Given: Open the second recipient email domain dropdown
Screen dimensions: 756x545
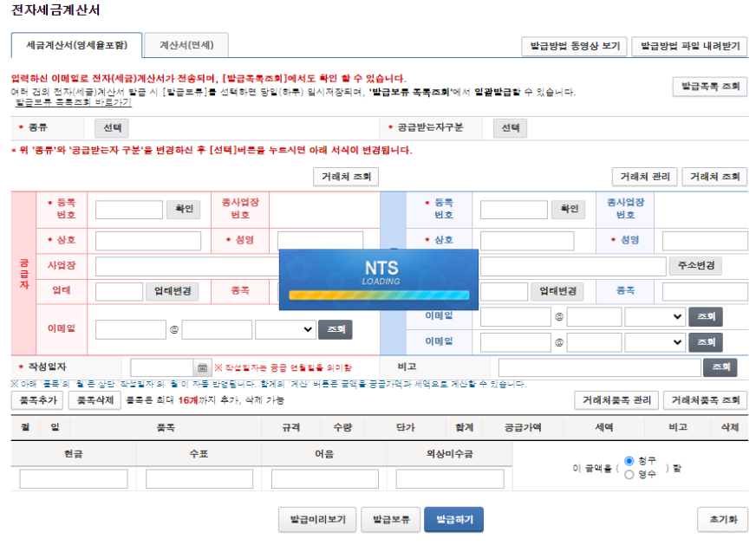Looking at the screenshot, I should pos(657,342).
